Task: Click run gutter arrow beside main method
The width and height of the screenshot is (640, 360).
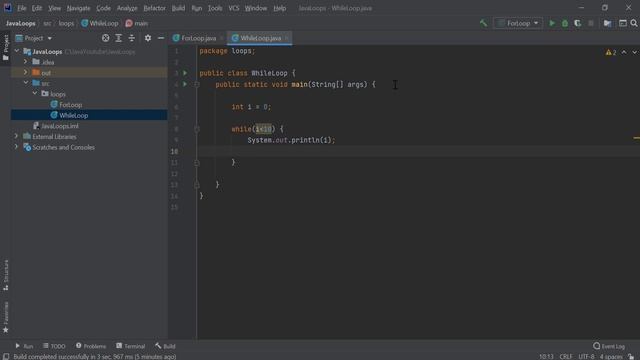Action: point(185,84)
